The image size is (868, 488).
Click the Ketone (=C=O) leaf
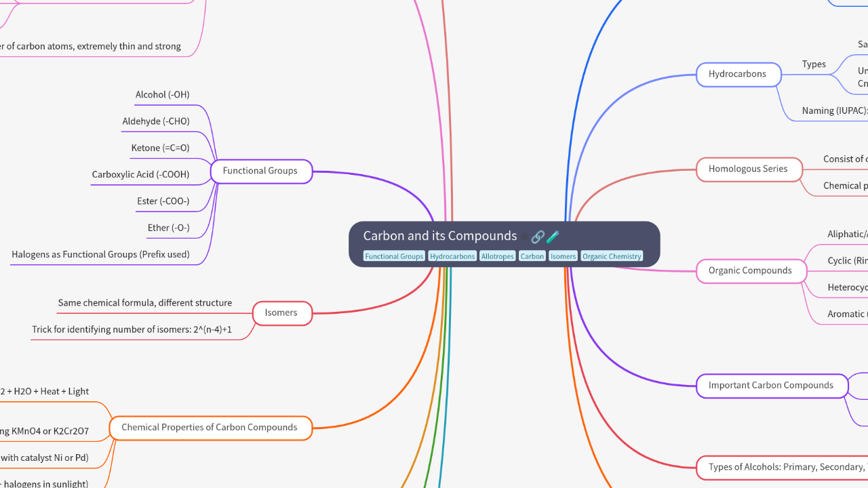(x=161, y=148)
